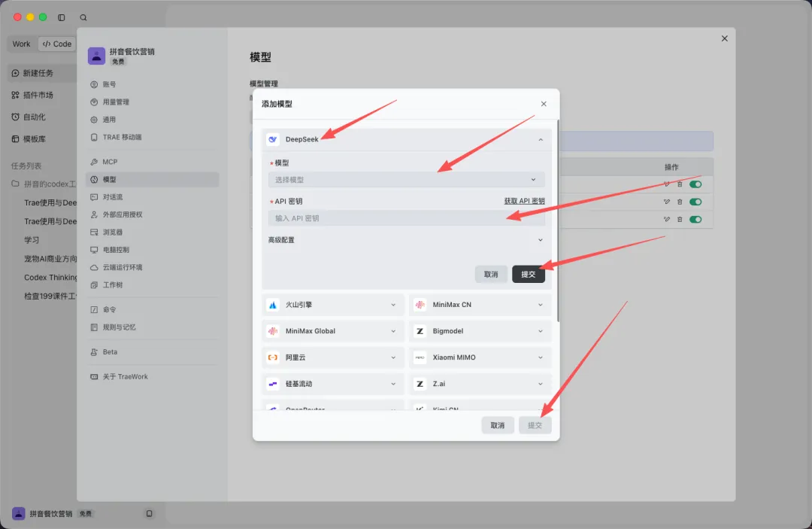This screenshot has width=812, height=529.
Task: Edit the first model row
Action: (x=666, y=184)
